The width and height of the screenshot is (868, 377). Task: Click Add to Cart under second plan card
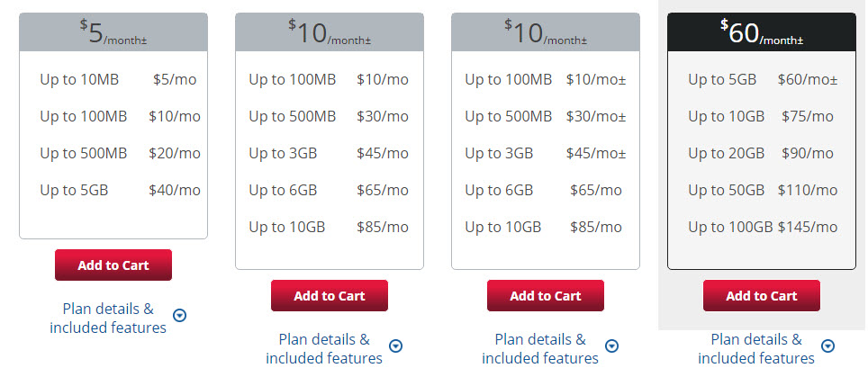click(330, 296)
